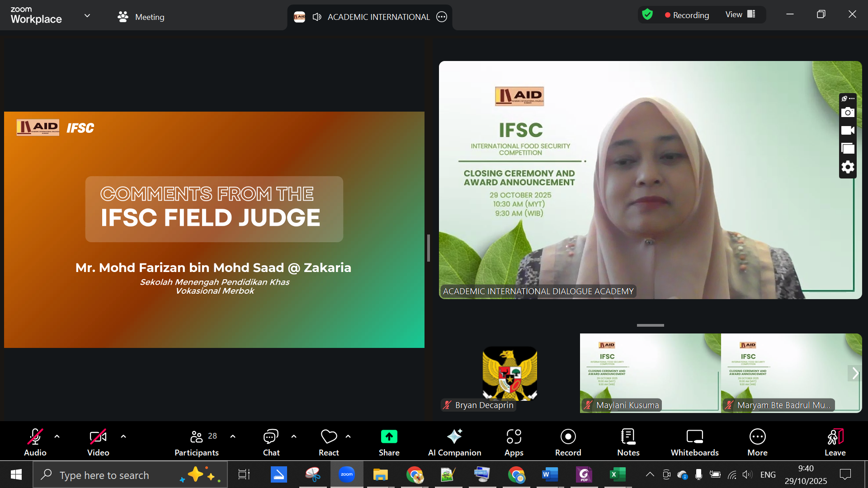The image size is (868, 488).
Task: Toggle the Record button
Action: (x=568, y=442)
